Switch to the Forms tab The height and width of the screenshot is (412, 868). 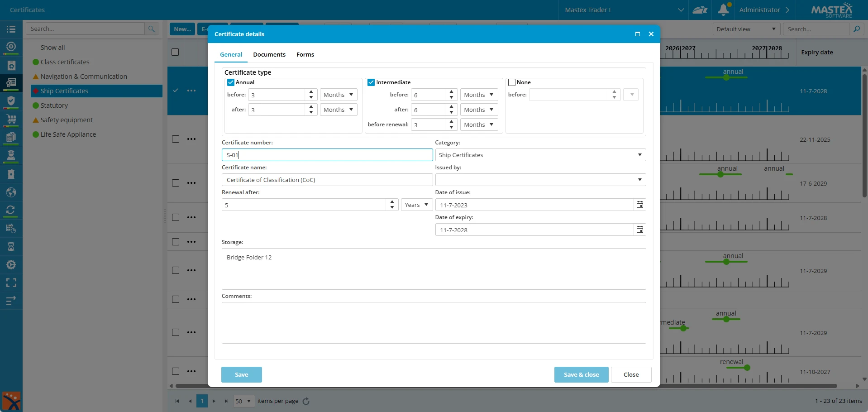tap(305, 54)
